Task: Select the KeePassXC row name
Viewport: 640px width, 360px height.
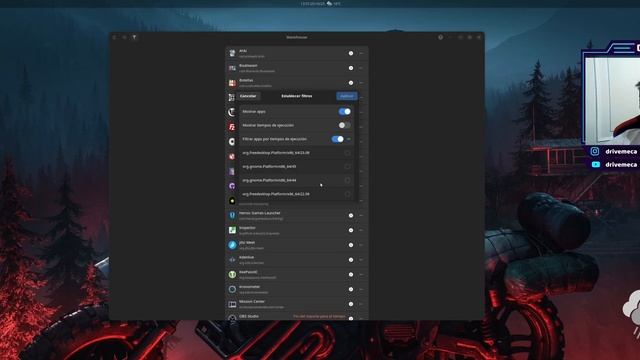Action: pyautogui.click(x=248, y=272)
